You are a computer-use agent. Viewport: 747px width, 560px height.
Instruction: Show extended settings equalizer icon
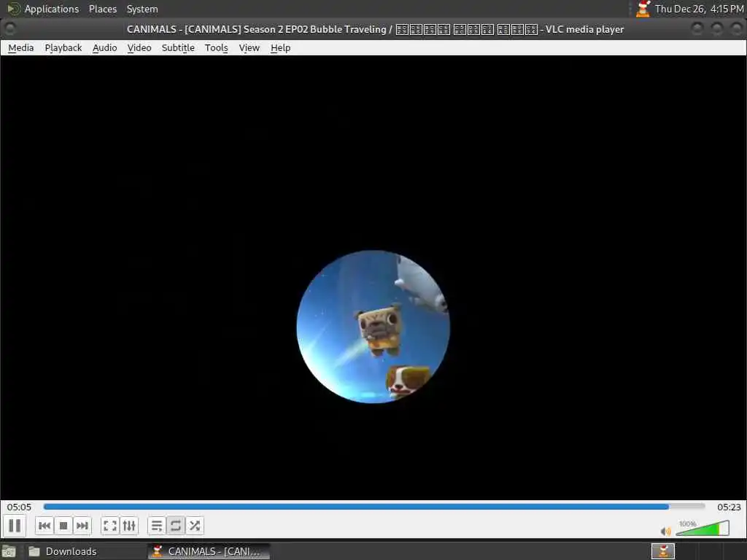coord(129,526)
